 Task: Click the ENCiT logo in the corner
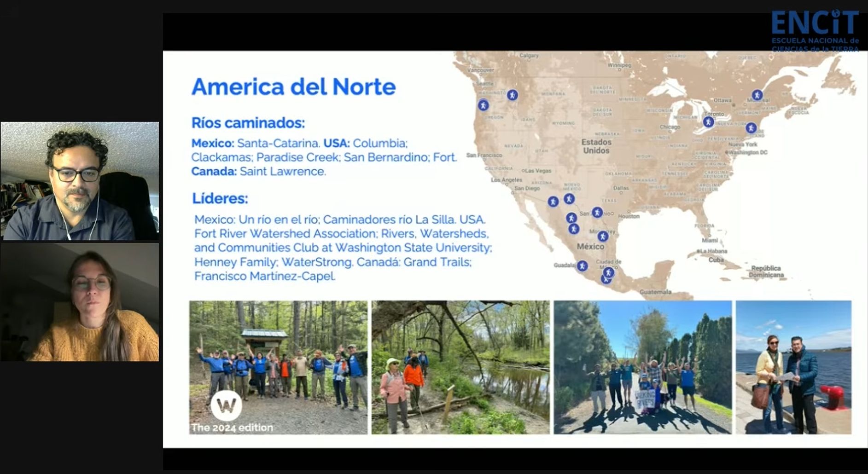pos(815,31)
